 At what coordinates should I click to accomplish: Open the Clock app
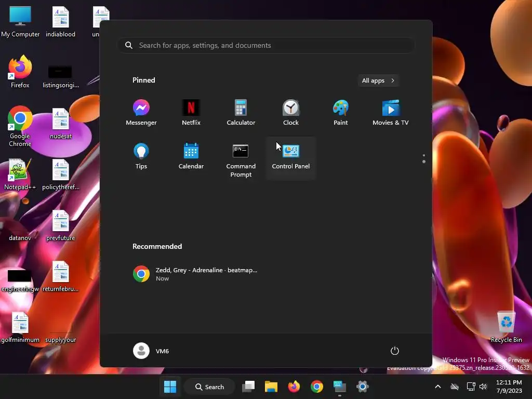tap(291, 113)
